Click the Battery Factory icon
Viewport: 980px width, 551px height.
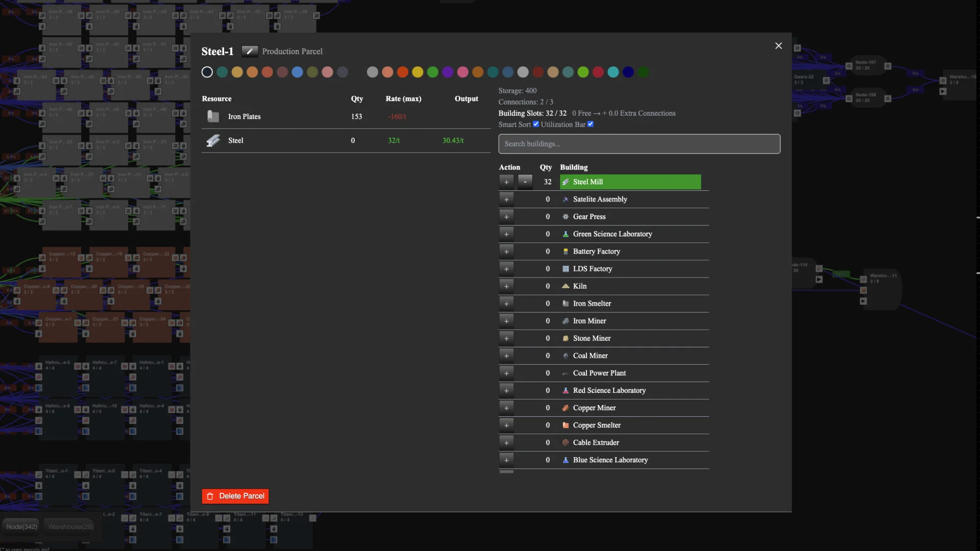coord(566,251)
